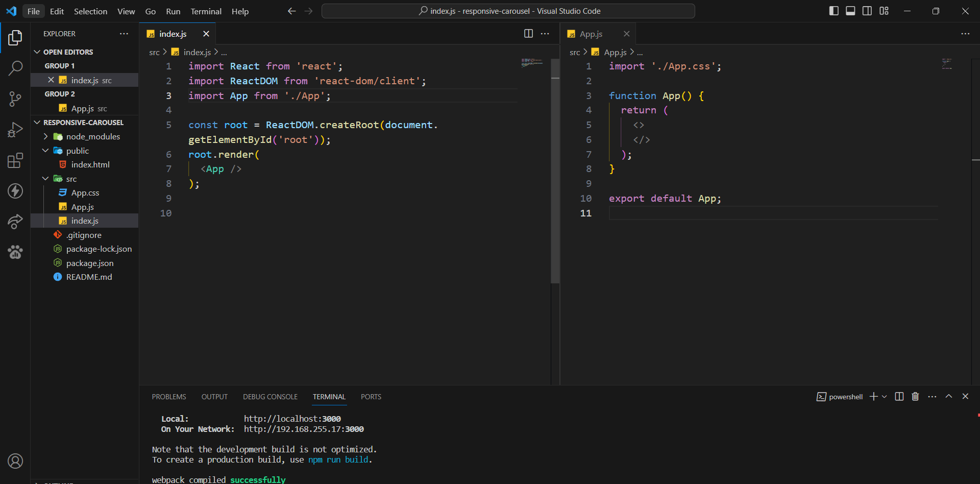Select the index.js editor tab

[177, 34]
